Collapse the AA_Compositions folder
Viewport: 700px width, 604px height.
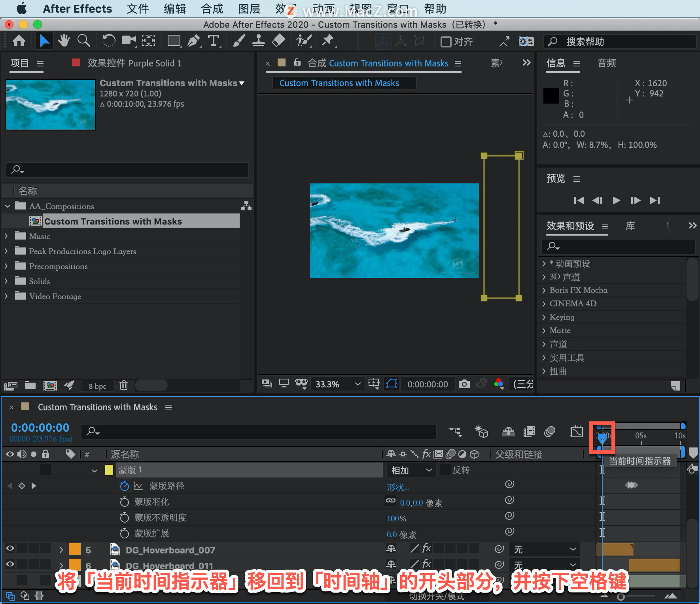pyautogui.click(x=8, y=206)
